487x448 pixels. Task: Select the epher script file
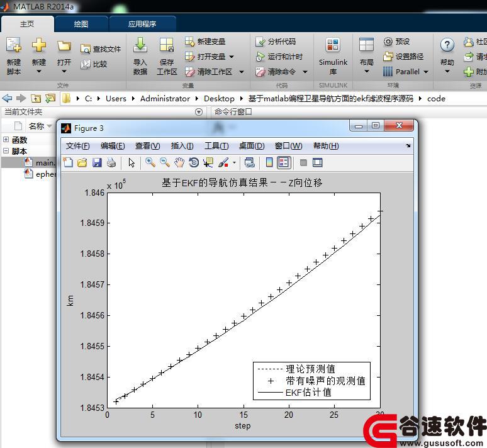pyautogui.click(x=40, y=174)
